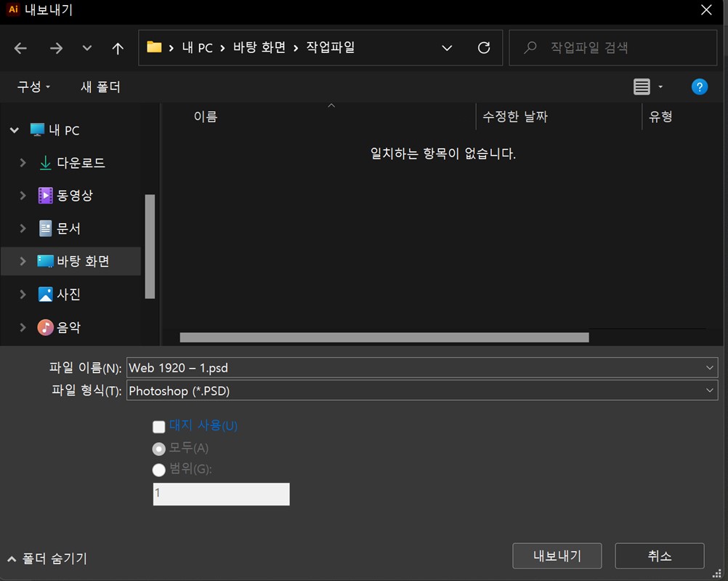The width and height of the screenshot is (728, 581).
Task: Select the 범위(G) radio button
Action: click(159, 470)
